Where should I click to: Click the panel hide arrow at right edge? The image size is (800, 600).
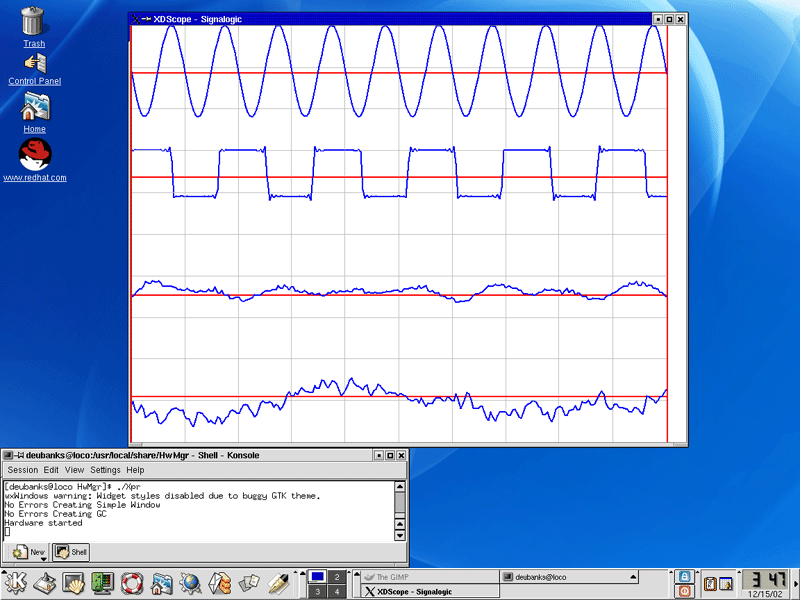[796, 584]
